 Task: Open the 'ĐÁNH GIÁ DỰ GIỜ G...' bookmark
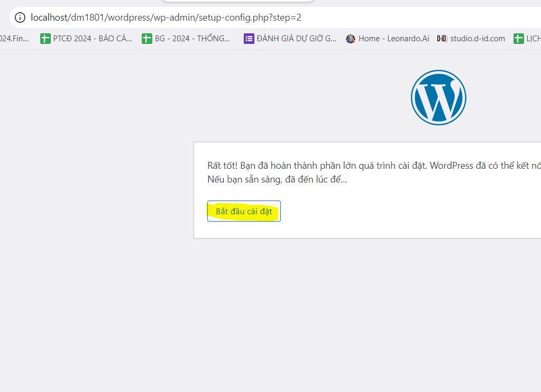click(x=290, y=38)
